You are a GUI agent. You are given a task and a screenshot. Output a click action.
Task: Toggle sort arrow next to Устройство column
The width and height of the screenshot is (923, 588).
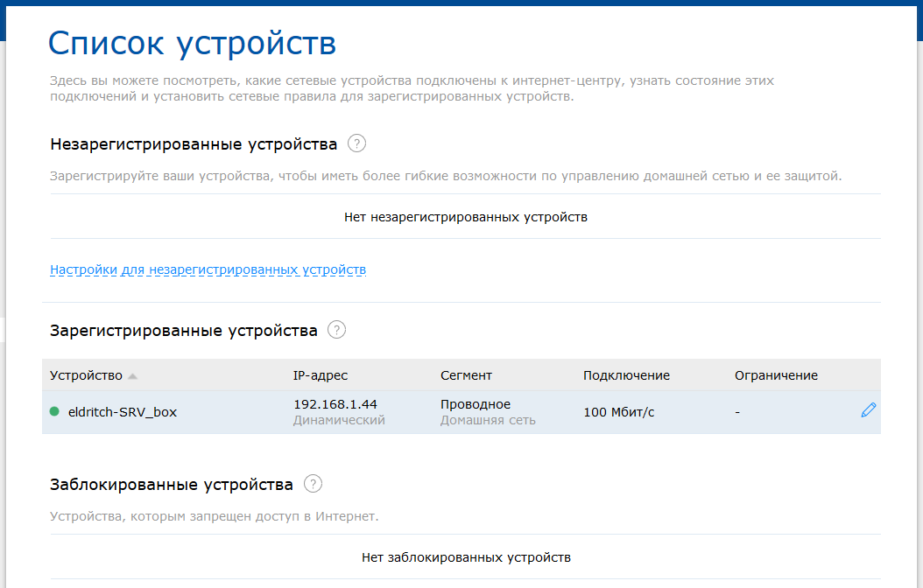coord(133,376)
